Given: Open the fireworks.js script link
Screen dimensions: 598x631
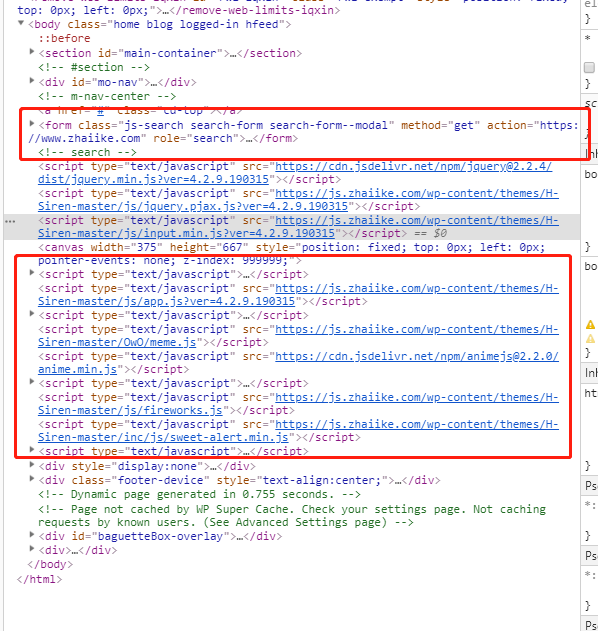Looking at the screenshot, I should 298,404.
